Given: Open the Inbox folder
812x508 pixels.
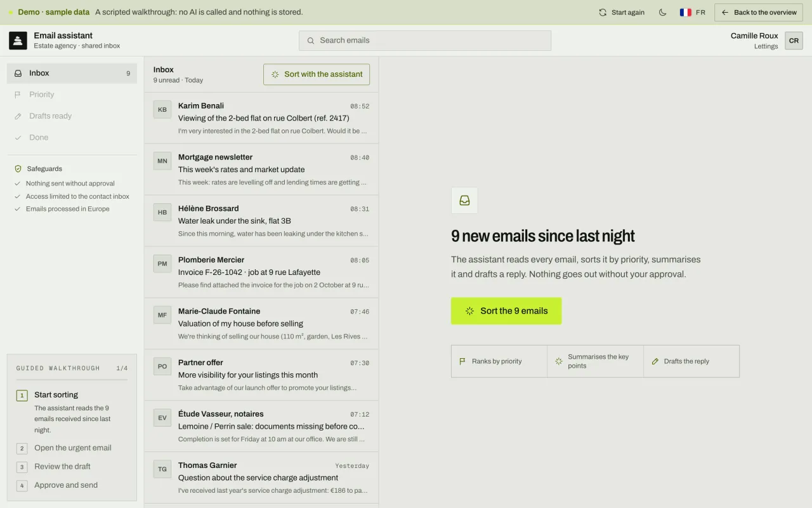Looking at the screenshot, I should click(72, 73).
